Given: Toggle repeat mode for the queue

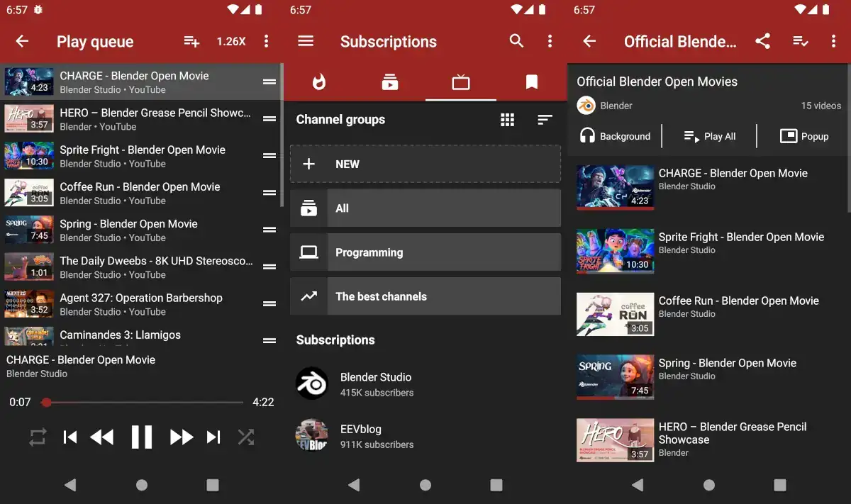Looking at the screenshot, I should pyautogui.click(x=37, y=437).
